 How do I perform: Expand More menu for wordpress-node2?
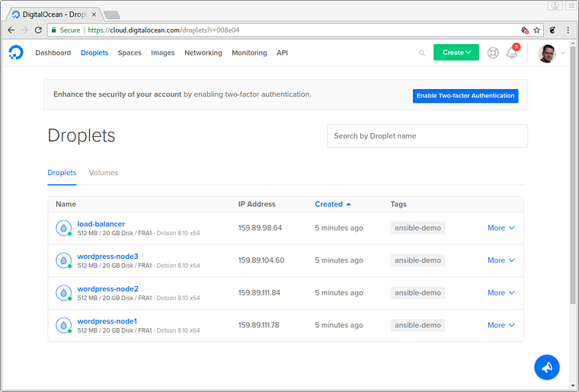[x=501, y=293]
